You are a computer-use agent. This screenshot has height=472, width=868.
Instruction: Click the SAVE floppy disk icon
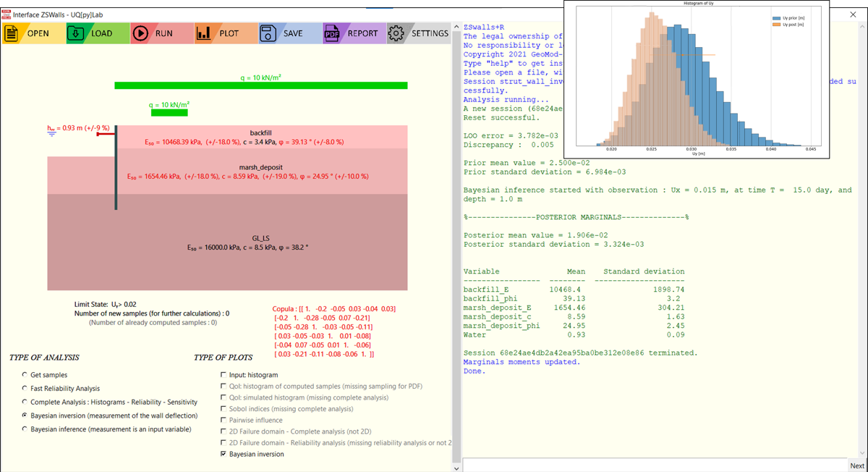pyautogui.click(x=268, y=33)
